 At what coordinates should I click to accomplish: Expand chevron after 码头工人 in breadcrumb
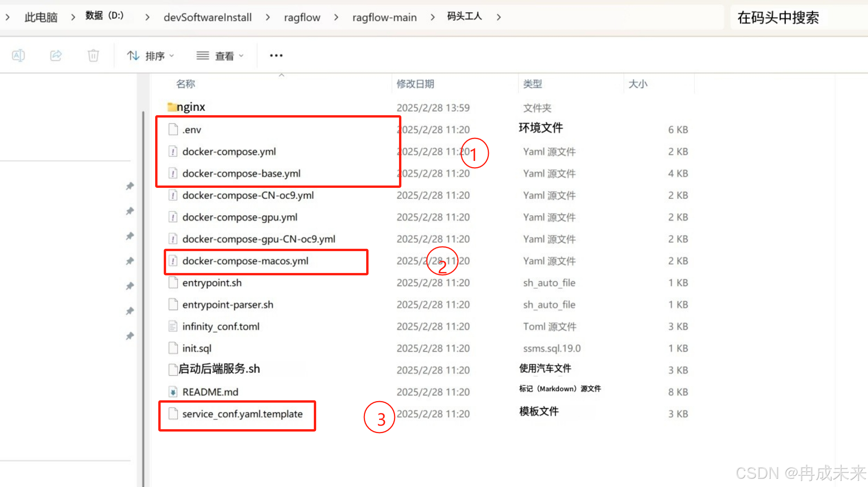tap(499, 17)
